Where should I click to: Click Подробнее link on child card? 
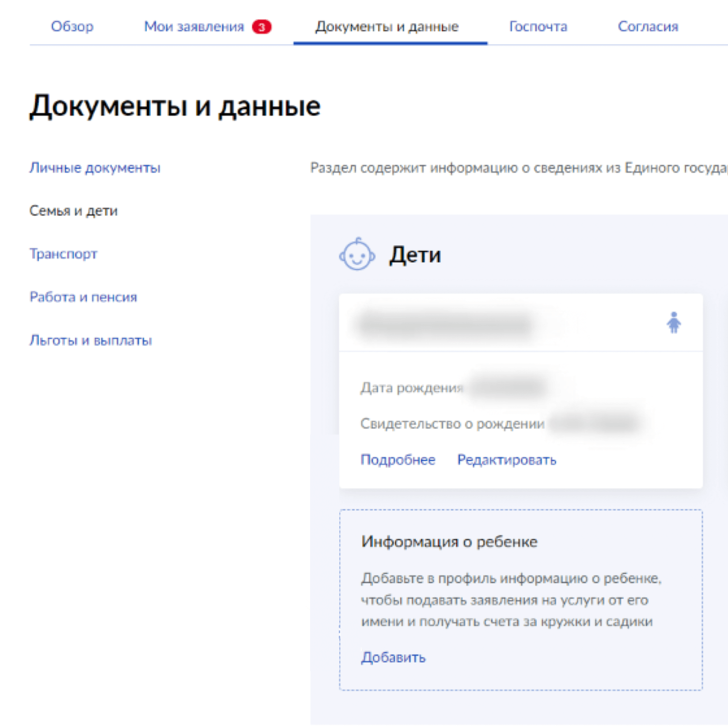pyautogui.click(x=398, y=460)
